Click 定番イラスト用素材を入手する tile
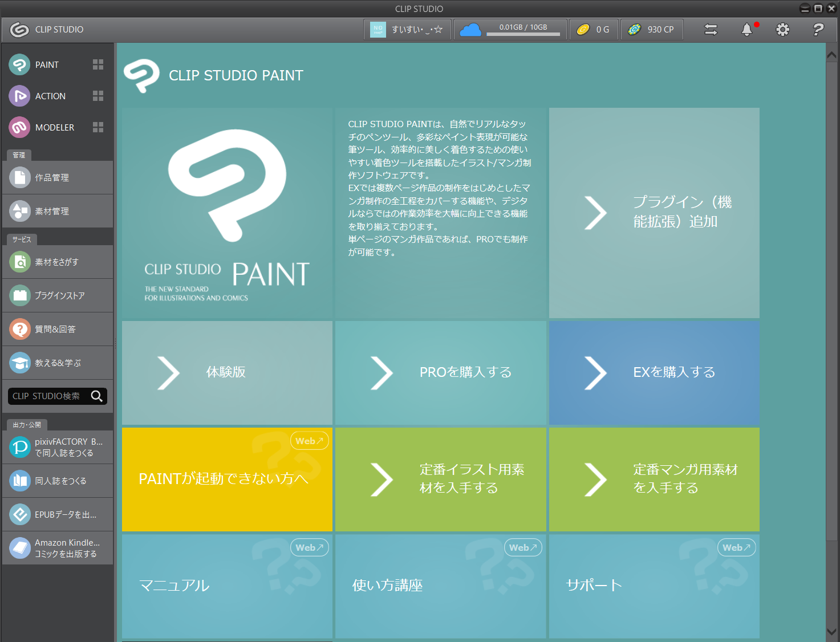This screenshot has height=642, width=840. pos(441,480)
